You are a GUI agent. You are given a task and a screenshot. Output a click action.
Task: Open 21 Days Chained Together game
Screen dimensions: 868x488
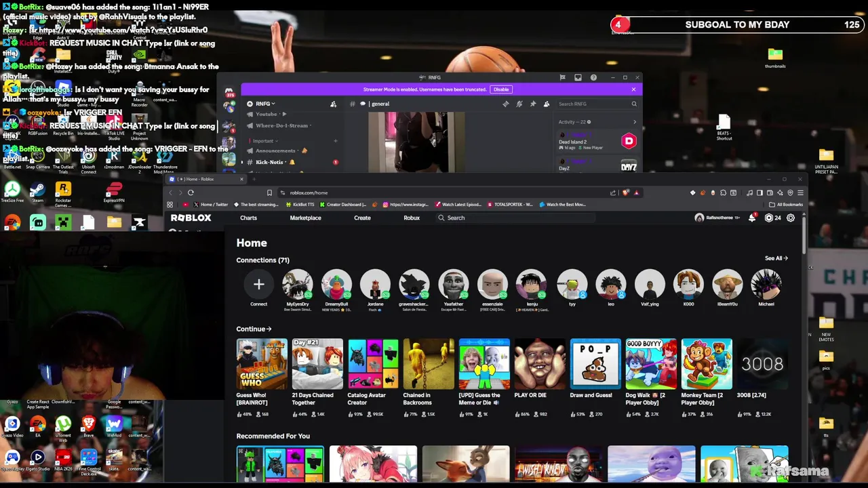tap(317, 364)
